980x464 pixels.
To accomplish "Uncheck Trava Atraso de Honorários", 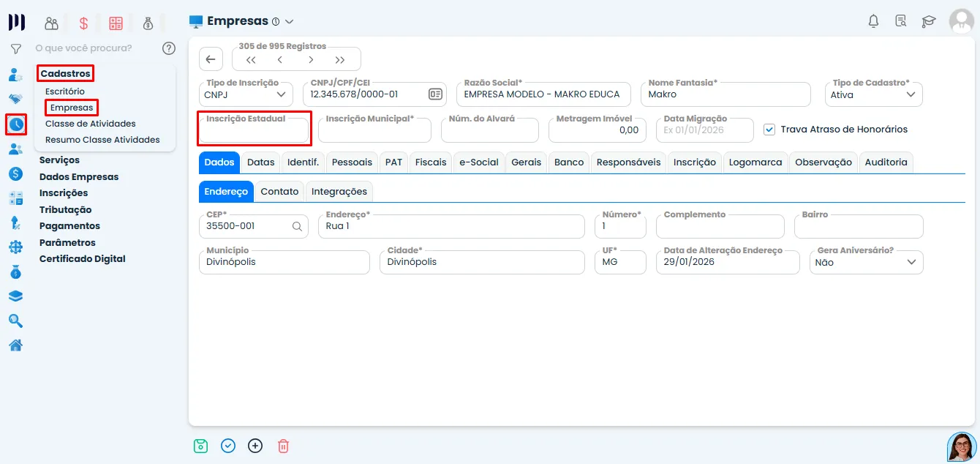I will 769,129.
